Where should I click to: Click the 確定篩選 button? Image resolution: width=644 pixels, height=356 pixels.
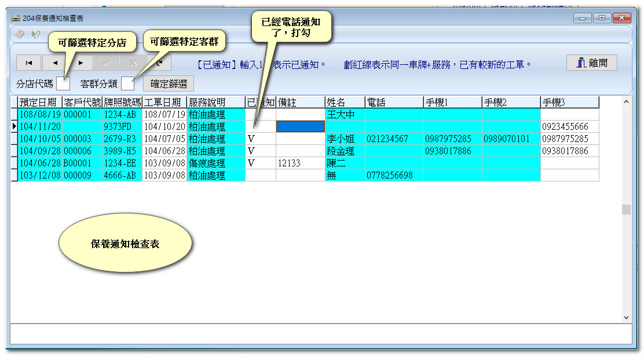tap(169, 83)
